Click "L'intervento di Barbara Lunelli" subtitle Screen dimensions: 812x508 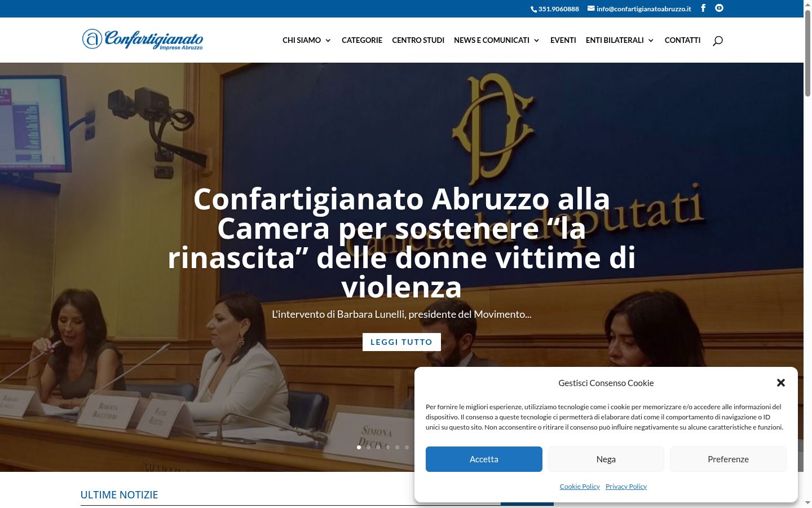[401, 314]
